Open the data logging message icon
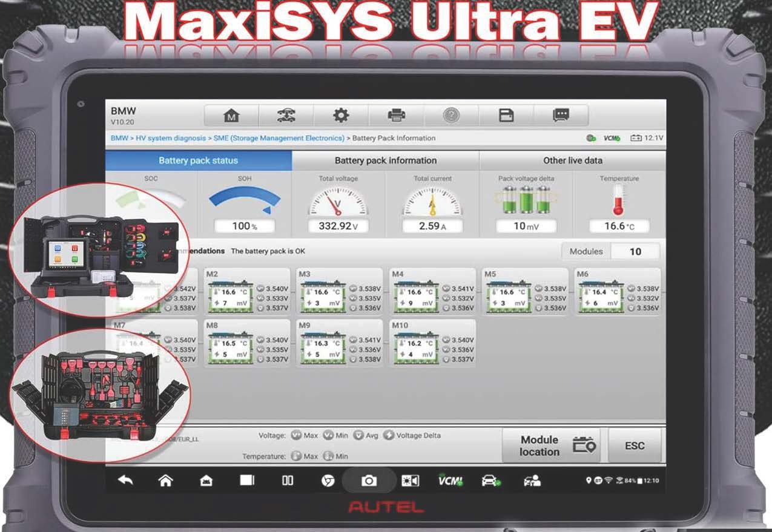Screen dimensions: 772x532 tap(561, 116)
